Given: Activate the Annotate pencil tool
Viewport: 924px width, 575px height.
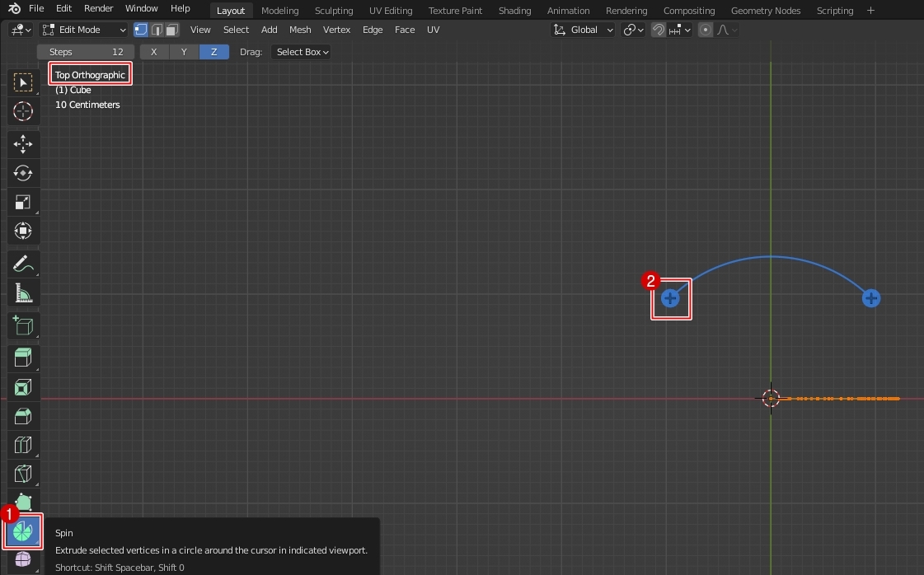Looking at the screenshot, I should tap(23, 264).
